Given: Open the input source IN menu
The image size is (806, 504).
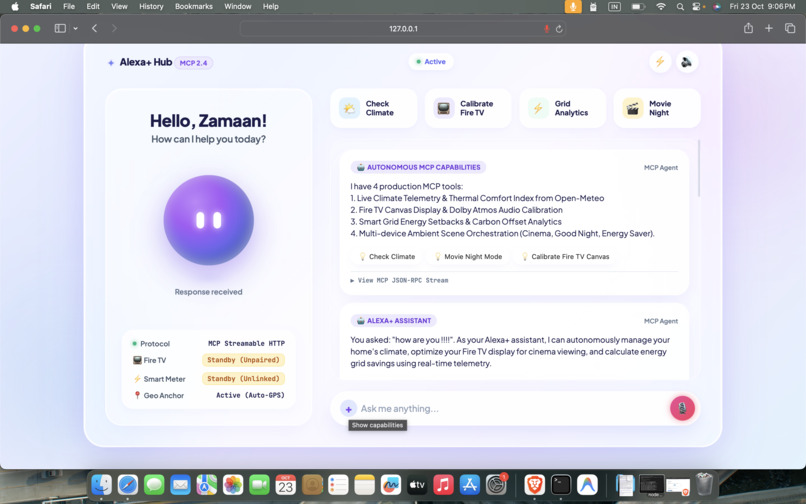Looking at the screenshot, I should click(614, 7).
